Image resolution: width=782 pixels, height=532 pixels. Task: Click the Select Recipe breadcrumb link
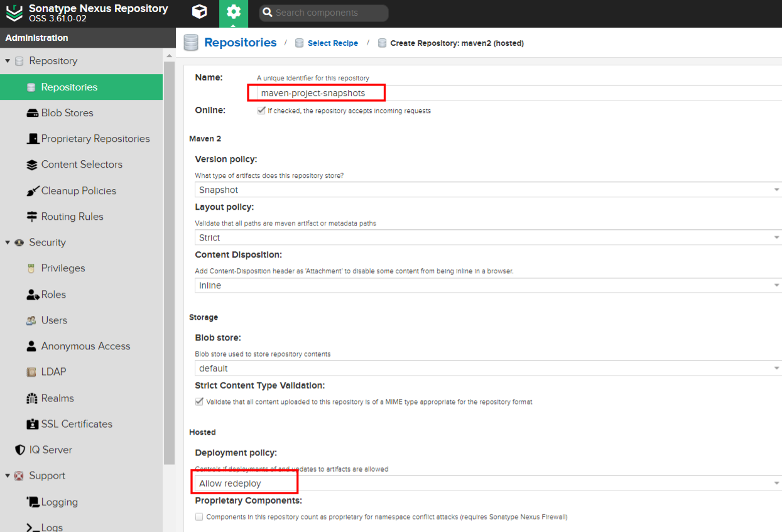[x=332, y=43]
